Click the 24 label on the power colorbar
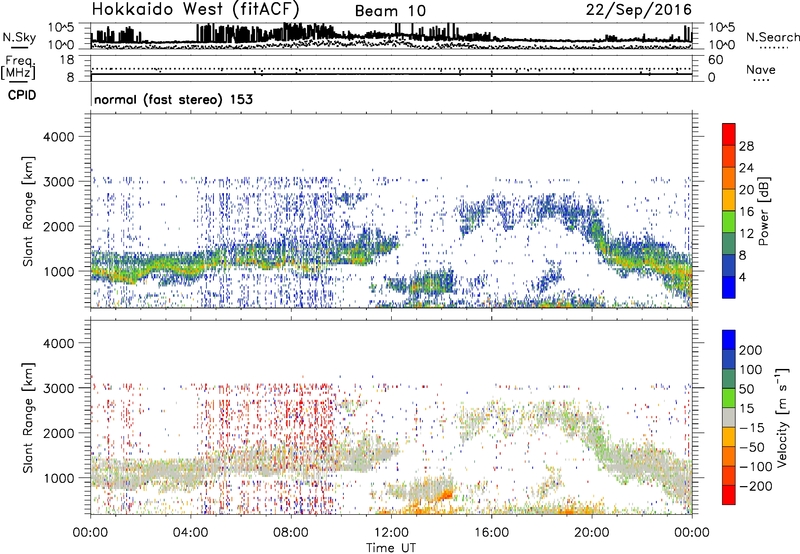This screenshot has width=800, height=554. pyautogui.click(x=746, y=168)
